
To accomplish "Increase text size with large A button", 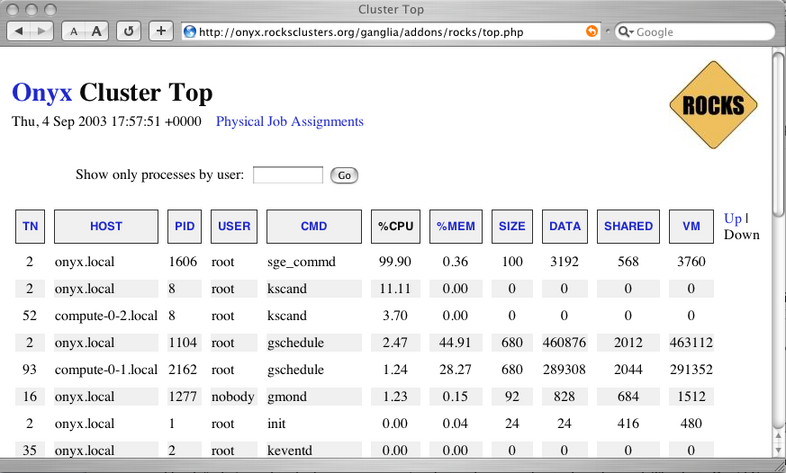I will click(97, 31).
